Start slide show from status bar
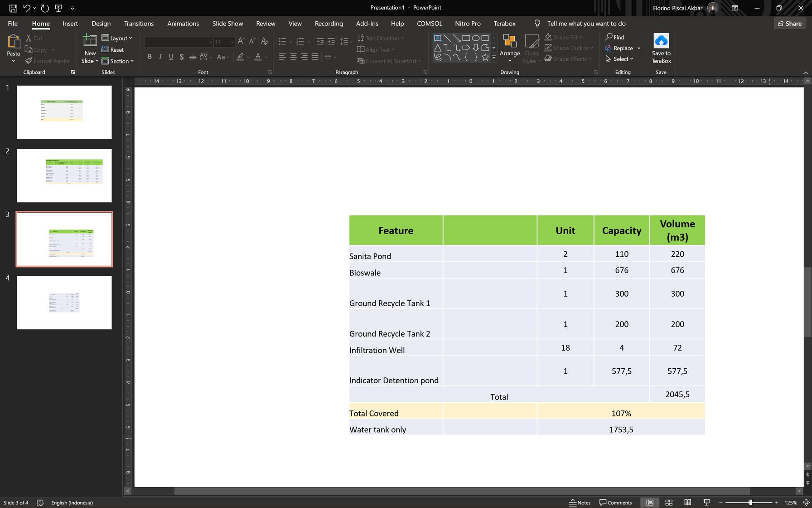The image size is (812, 508). (706, 503)
